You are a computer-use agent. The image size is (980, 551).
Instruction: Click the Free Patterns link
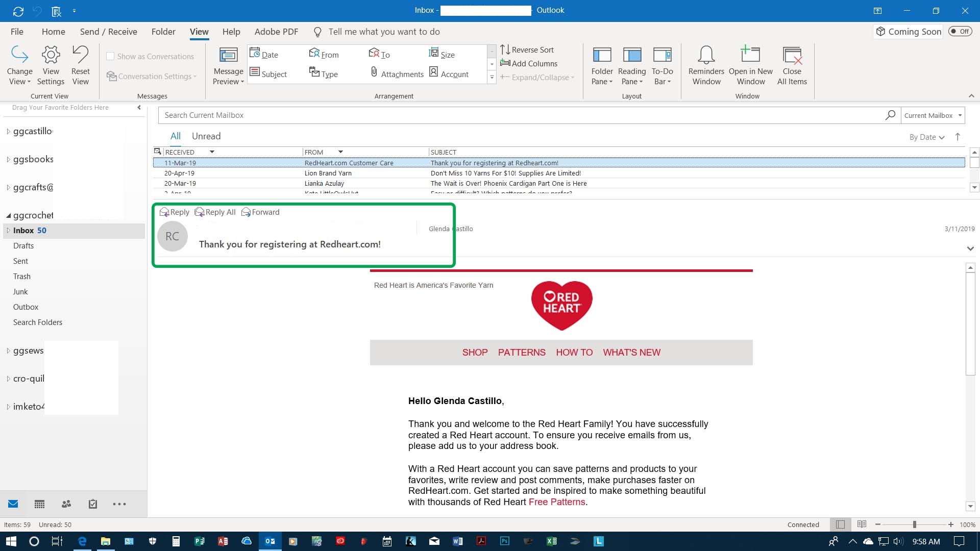click(557, 502)
